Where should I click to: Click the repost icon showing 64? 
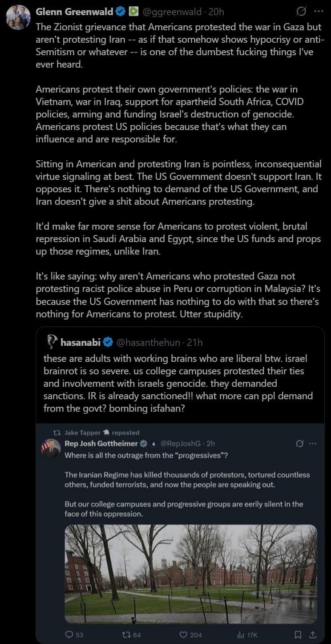[x=125, y=635]
